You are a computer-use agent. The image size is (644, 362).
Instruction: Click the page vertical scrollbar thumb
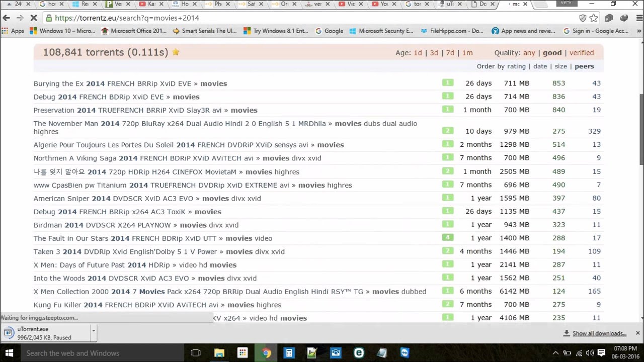click(640, 128)
